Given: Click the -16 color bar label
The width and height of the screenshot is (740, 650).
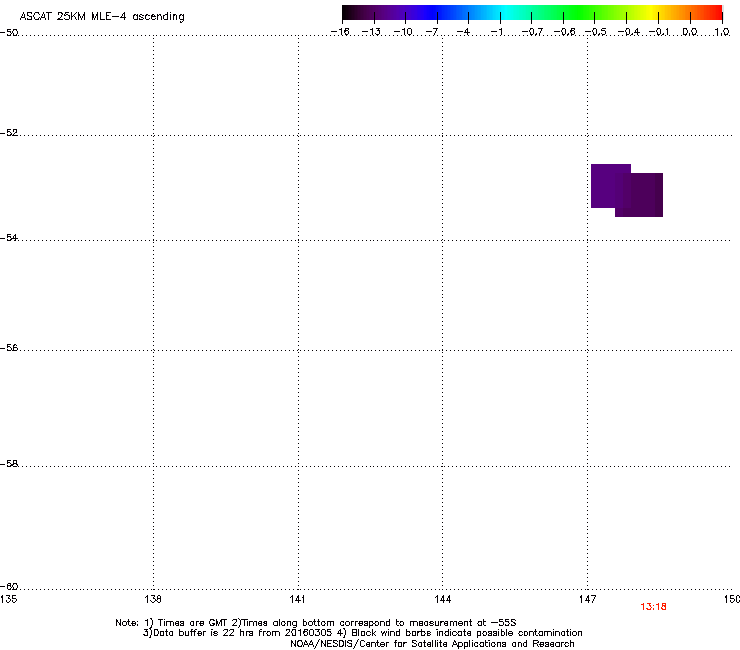Looking at the screenshot, I should coord(340,32).
